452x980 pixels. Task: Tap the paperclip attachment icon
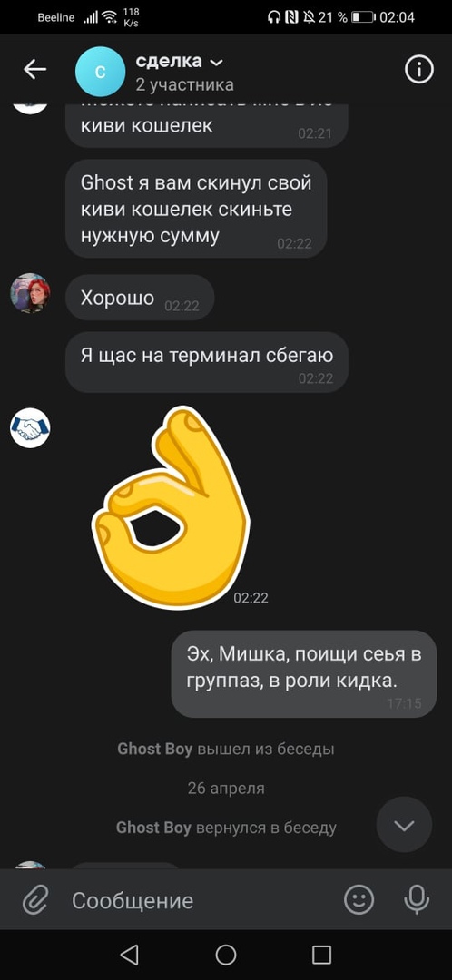pyautogui.click(x=35, y=901)
